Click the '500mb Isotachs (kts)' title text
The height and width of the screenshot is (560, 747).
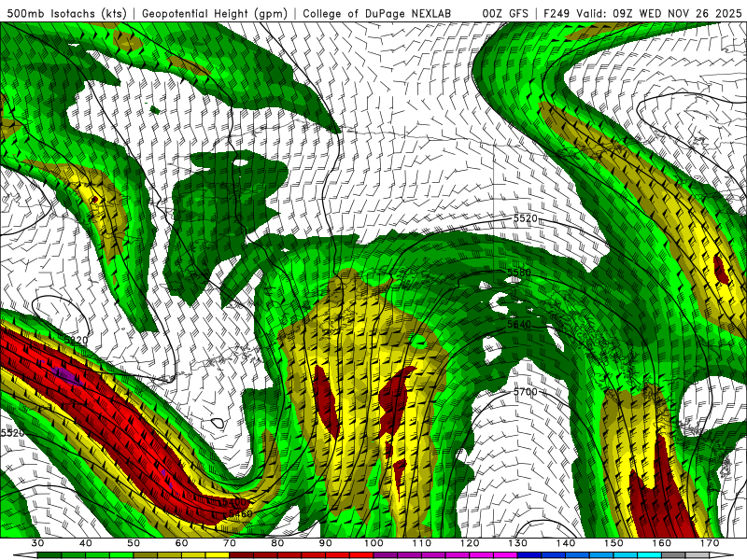click(67, 13)
